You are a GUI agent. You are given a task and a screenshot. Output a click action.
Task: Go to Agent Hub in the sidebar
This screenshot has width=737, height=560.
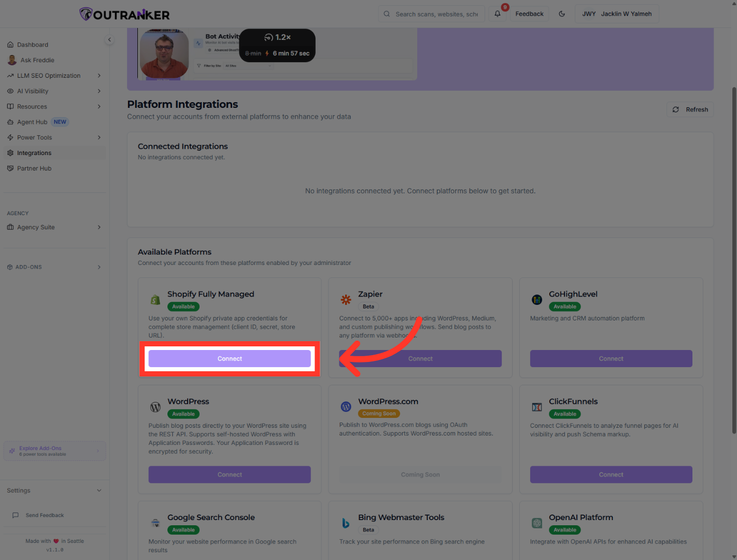(x=55, y=122)
